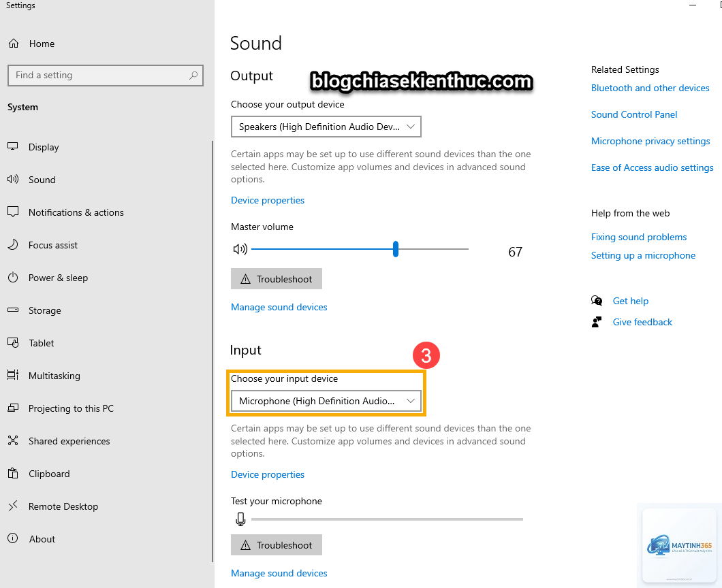This screenshot has width=722, height=588.
Task: Click the Get help link
Action: pyautogui.click(x=630, y=301)
